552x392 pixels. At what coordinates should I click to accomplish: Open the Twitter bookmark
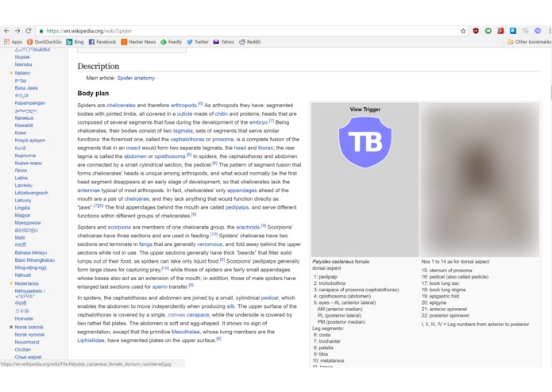[x=198, y=42]
